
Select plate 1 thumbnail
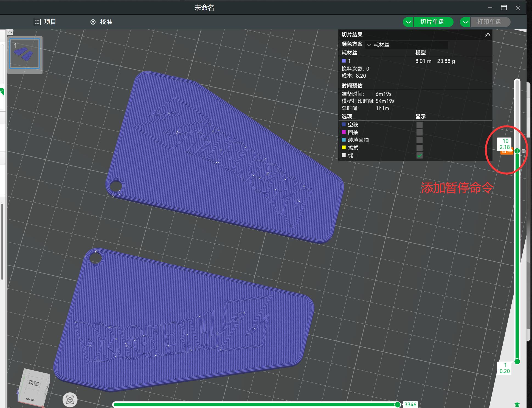coord(25,54)
